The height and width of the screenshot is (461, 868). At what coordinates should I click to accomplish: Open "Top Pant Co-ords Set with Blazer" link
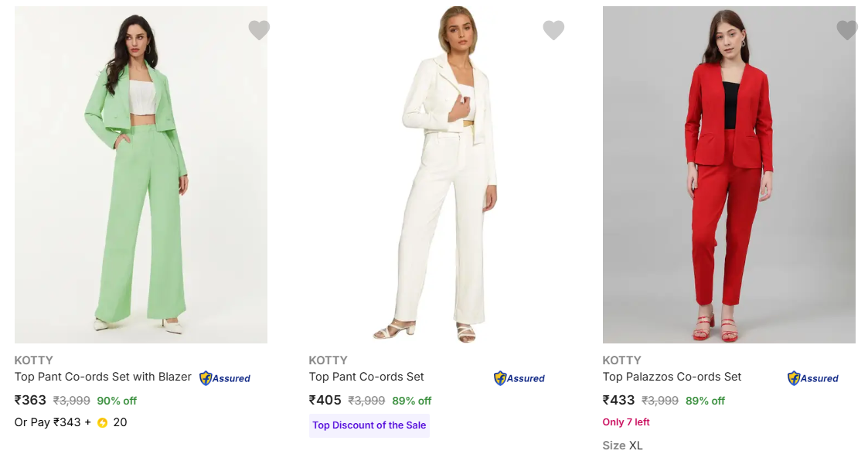(103, 377)
